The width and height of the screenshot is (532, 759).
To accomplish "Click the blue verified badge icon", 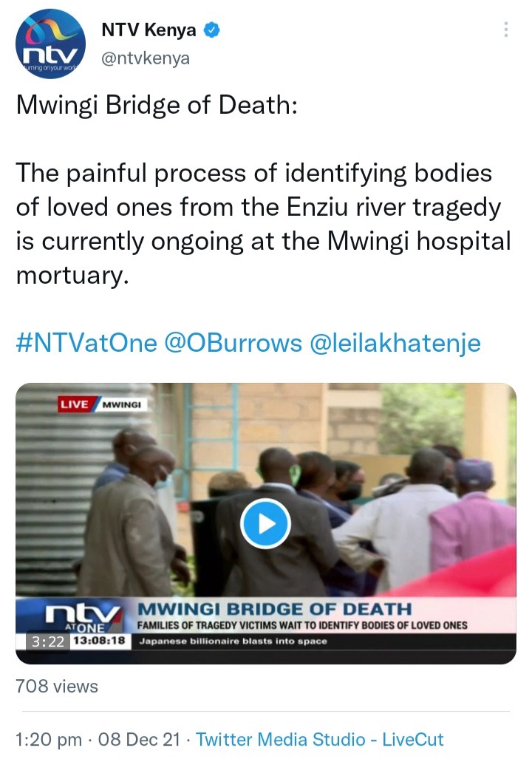I will (x=211, y=30).
